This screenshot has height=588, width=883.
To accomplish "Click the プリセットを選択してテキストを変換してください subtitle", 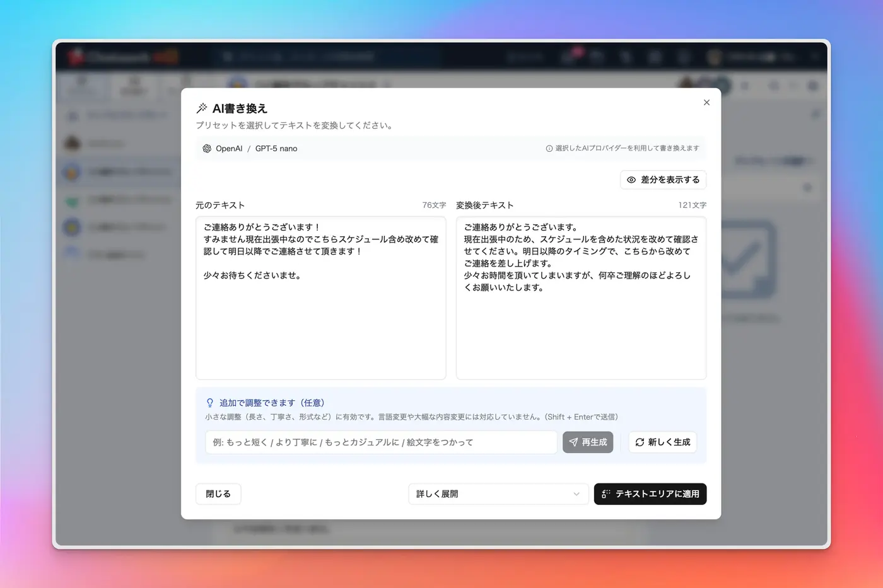I will [x=296, y=125].
